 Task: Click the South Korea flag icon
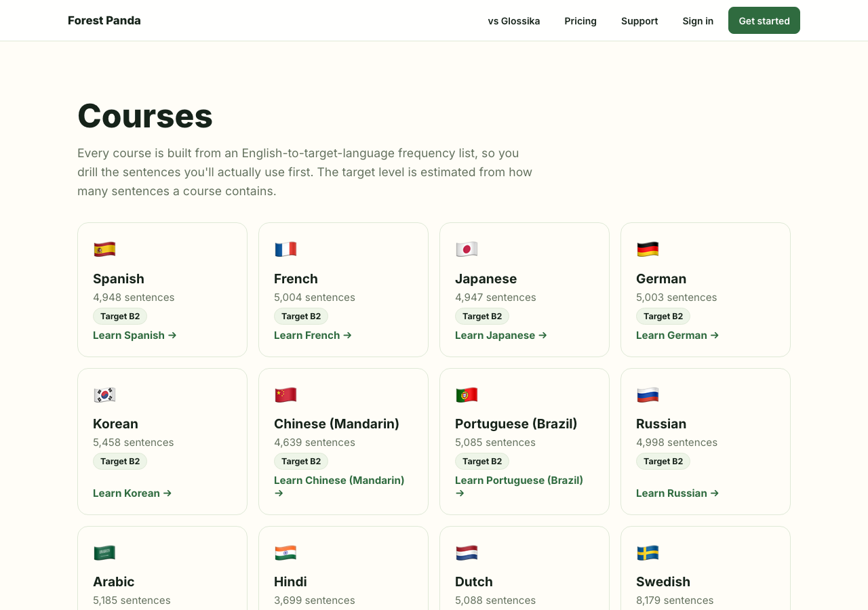tap(104, 395)
